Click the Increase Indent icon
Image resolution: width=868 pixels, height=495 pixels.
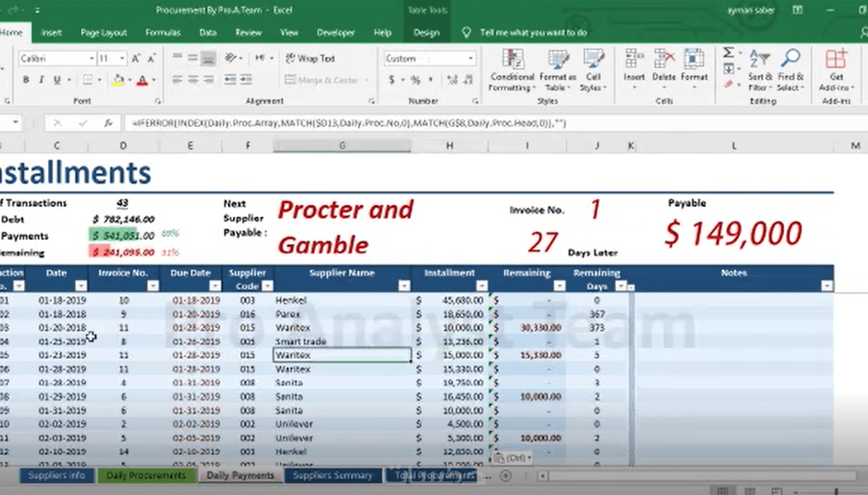click(x=246, y=80)
